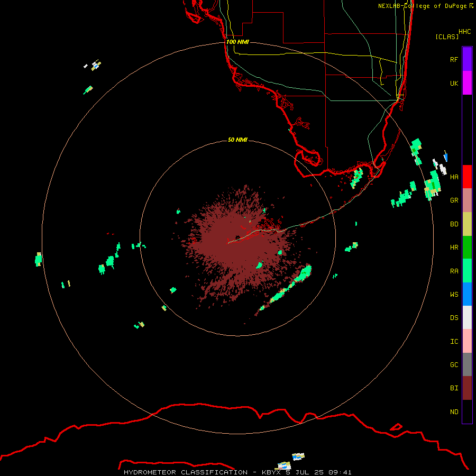
Task: Click the 'HHC' product label
Action: pos(465,32)
